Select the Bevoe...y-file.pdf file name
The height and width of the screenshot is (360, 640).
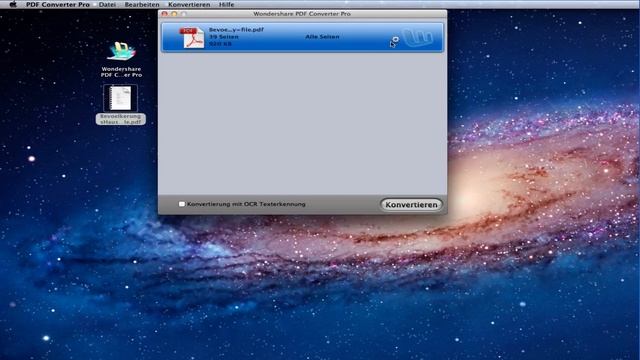pos(236,29)
